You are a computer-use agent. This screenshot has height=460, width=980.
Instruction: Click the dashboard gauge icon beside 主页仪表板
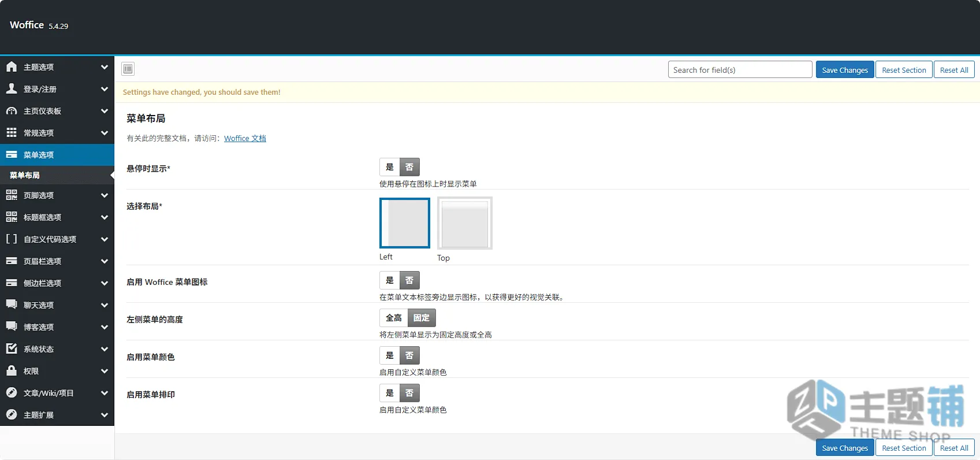pyautogui.click(x=12, y=111)
